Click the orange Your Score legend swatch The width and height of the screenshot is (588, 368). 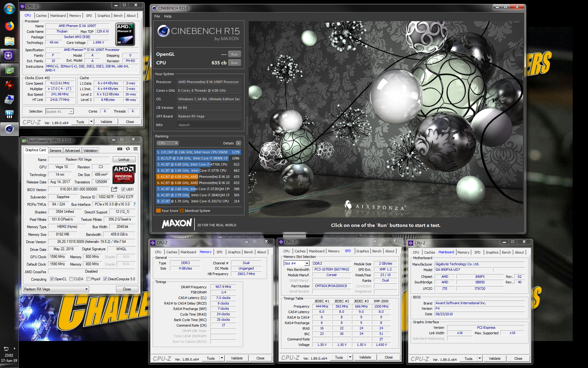pyautogui.click(x=158, y=211)
